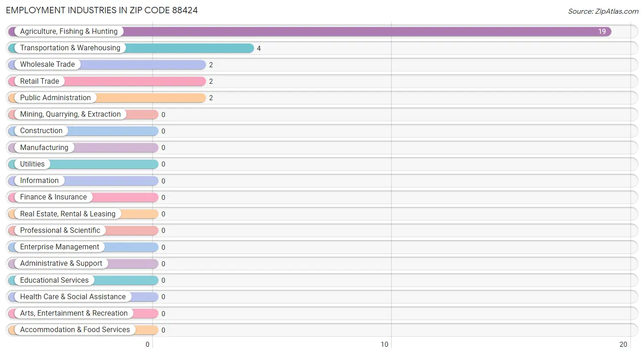Click 'Mining, Quarrying, & Extraction' label
The width and height of the screenshot is (644, 355).
(71, 114)
